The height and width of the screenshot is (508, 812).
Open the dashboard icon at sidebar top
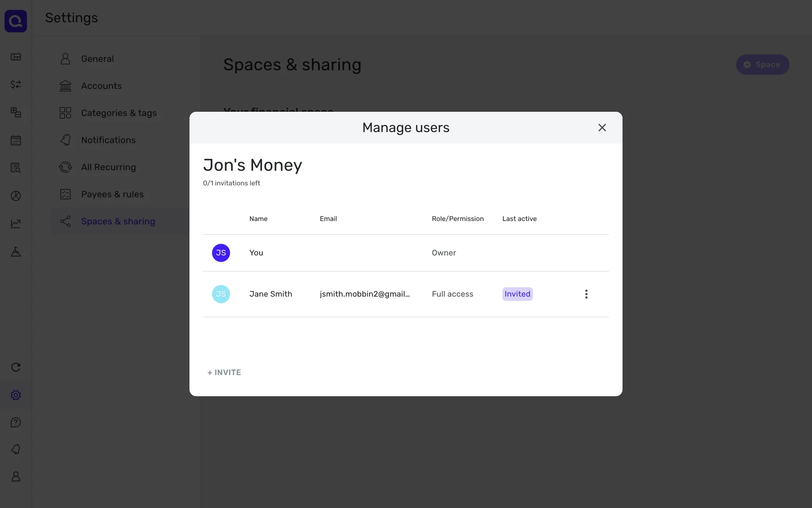(16, 57)
